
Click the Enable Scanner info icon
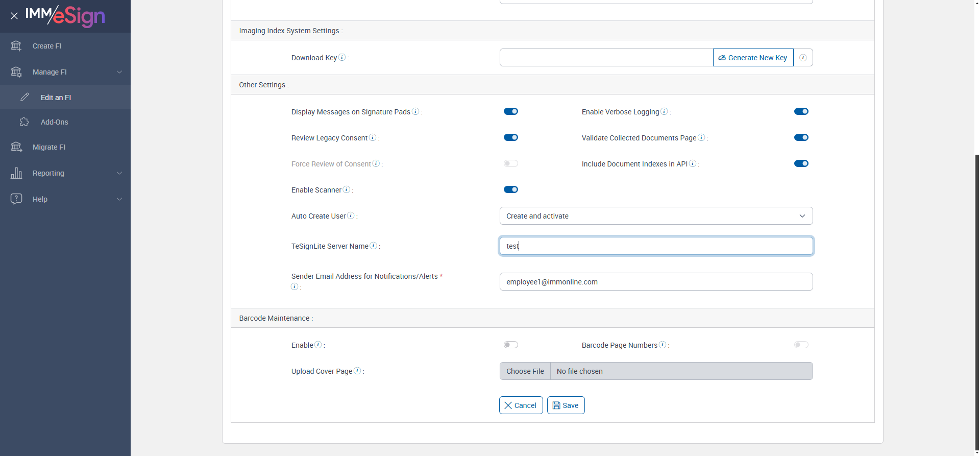347,189
